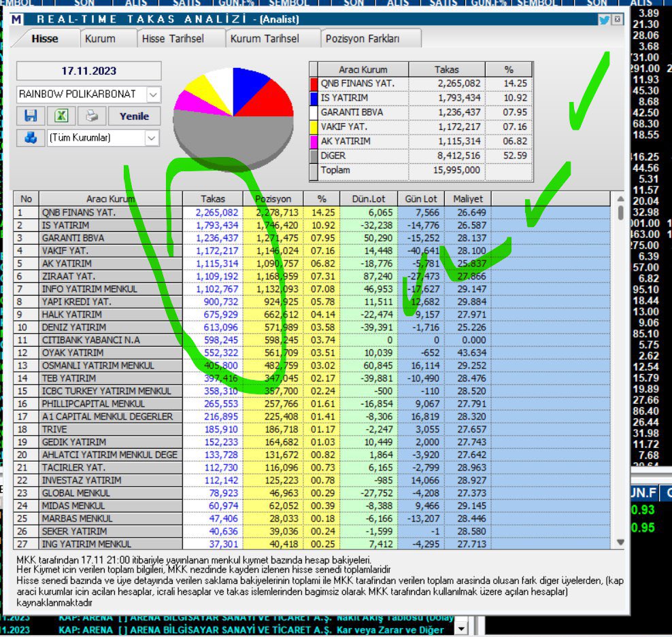Export the table with the Excel icon
The image size is (672, 637).
click(61, 116)
